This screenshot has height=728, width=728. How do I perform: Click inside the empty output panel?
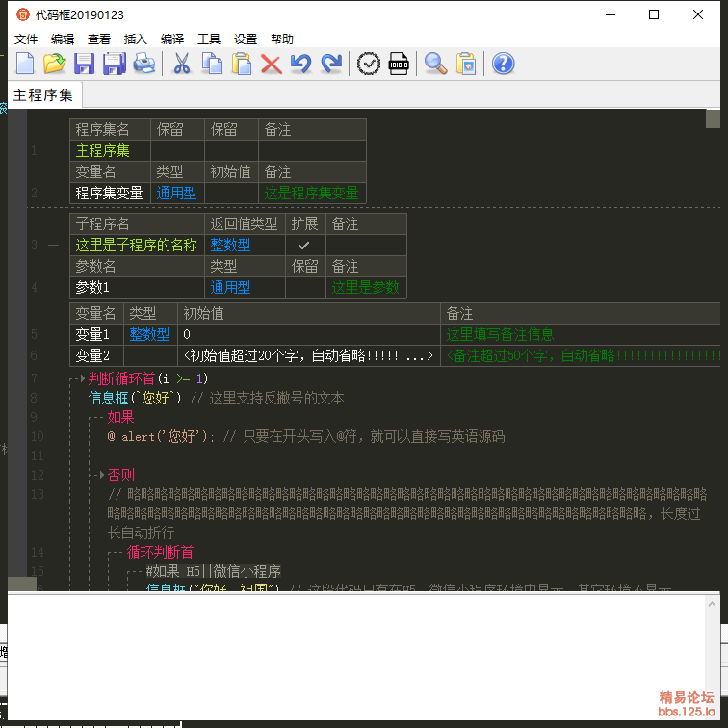tap(356, 657)
